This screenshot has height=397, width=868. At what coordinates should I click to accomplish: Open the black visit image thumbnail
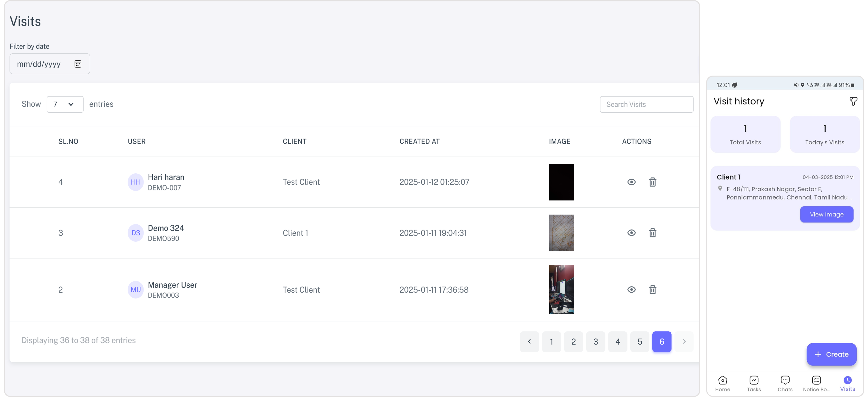tap(561, 182)
